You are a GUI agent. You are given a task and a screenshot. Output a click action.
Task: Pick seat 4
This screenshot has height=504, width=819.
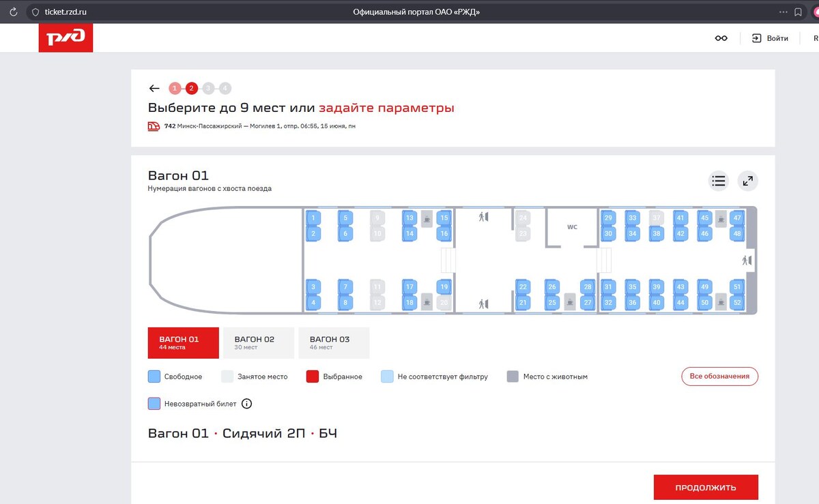pyautogui.click(x=313, y=302)
